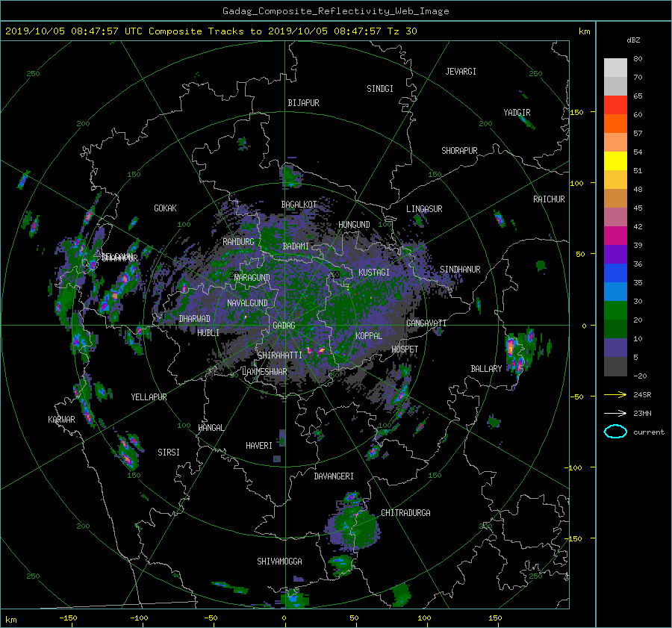Image resolution: width=672 pixels, height=628 pixels.
Task: Click the BADAMI city label
Action: (296, 246)
